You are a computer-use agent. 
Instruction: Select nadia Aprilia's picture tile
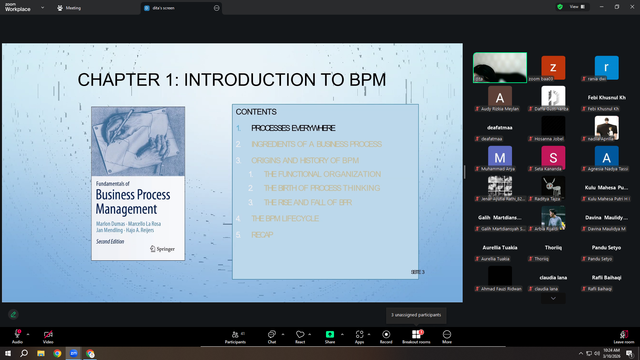click(607, 128)
